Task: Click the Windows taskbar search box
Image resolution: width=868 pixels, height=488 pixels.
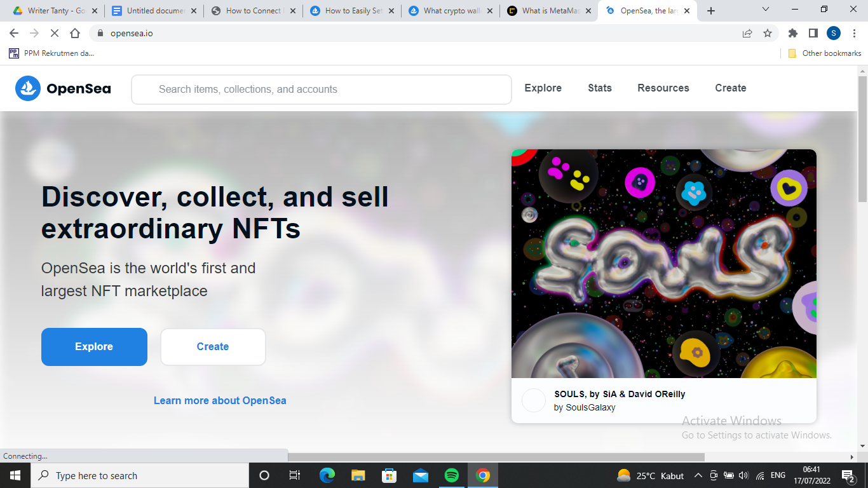Action: point(140,475)
